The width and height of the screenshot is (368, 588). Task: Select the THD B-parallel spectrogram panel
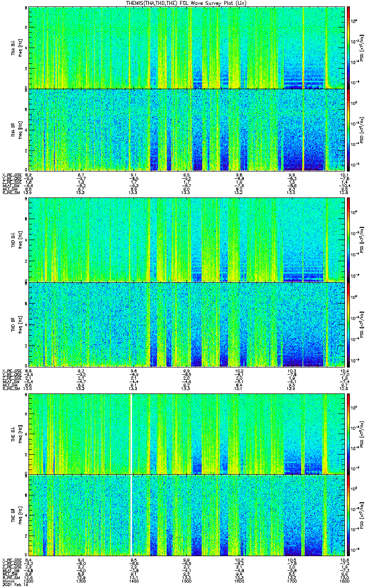pos(186,324)
